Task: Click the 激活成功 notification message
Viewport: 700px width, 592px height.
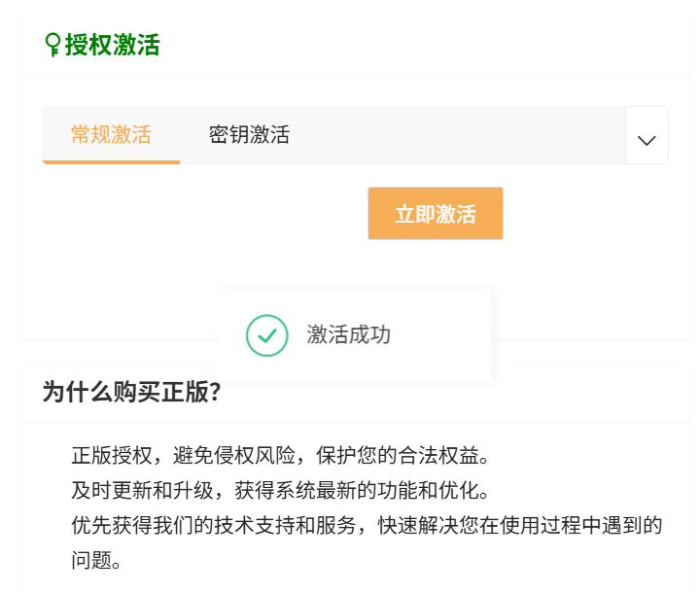Action: (348, 335)
